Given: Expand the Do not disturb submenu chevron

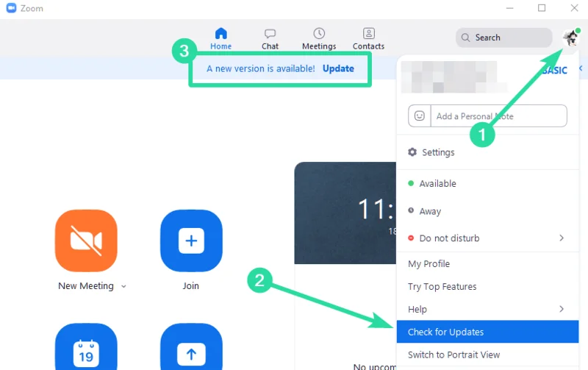Looking at the screenshot, I should click(562, 238).
